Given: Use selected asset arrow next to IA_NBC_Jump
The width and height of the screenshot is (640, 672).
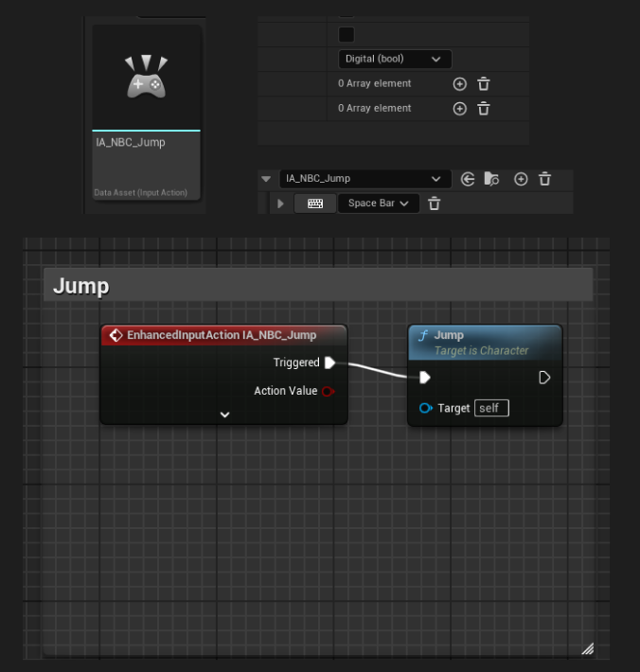Looking at the screenshot, I should [468, 179].
